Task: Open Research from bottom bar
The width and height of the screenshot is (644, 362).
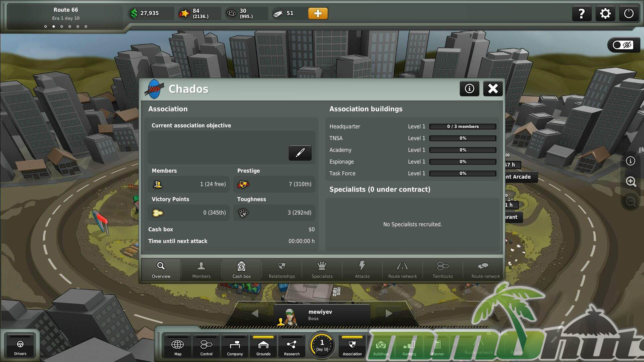Action: point(291,347)
